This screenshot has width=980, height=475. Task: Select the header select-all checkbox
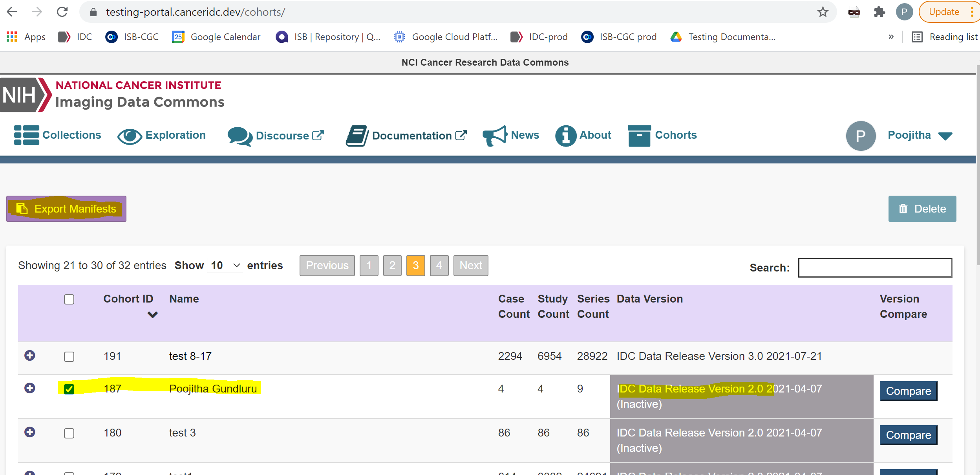[69, 299]
